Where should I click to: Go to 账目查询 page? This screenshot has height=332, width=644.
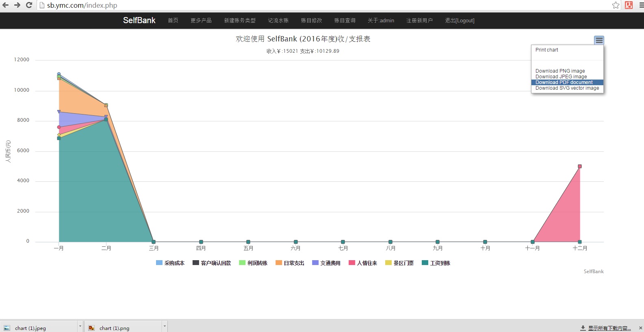(345, 20)
